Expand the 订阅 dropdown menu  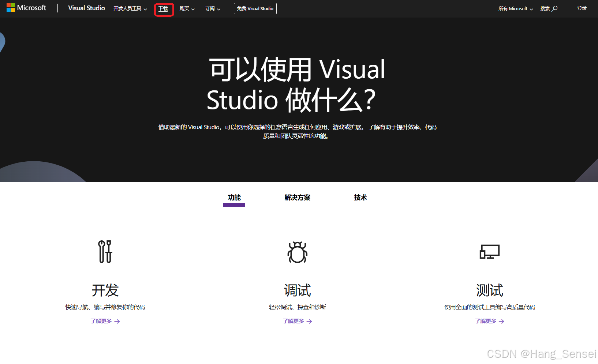coord(213,9)
